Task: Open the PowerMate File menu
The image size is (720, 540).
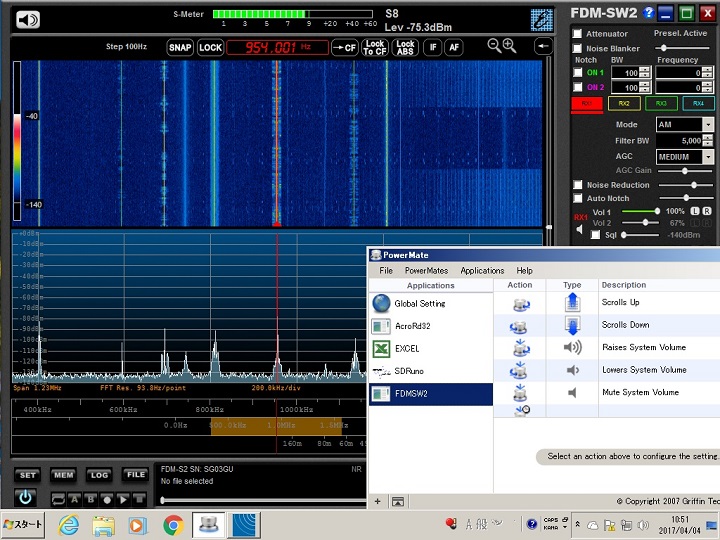Action: [386, 270]
